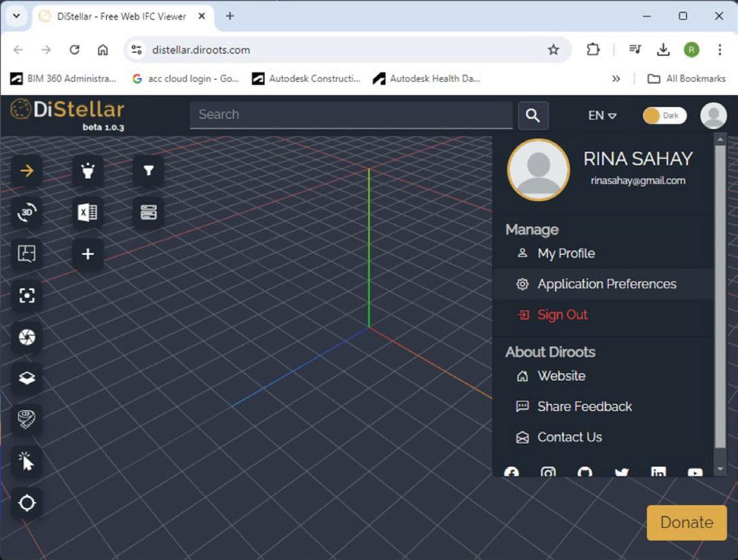Open the browser extensions menu
The height and width of the screenshot is (560, 738).
[593, 50]
